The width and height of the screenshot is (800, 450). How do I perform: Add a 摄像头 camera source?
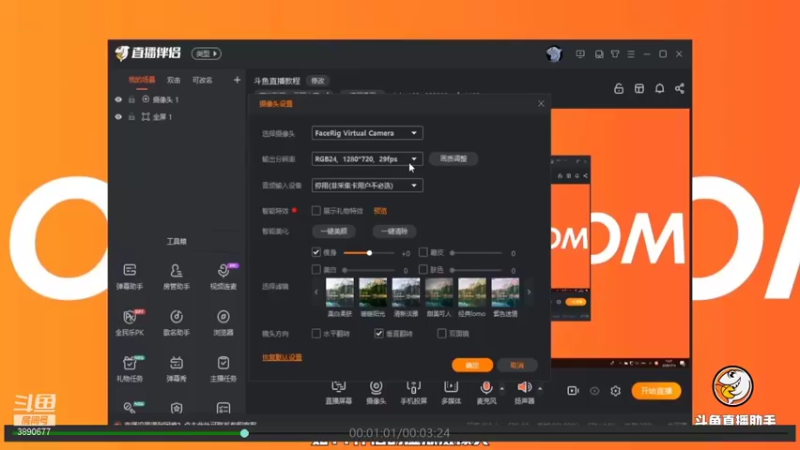click(x=376, y=392)
